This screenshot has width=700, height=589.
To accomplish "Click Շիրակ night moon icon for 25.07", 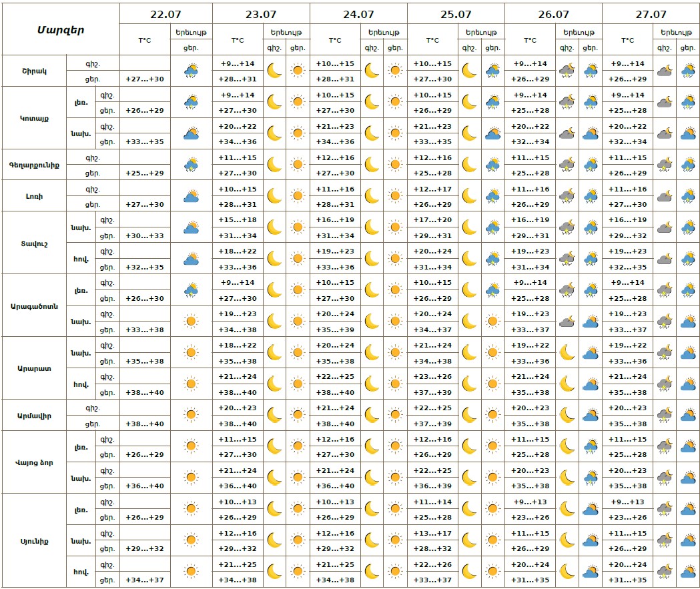I will click(x=469, y=71).
